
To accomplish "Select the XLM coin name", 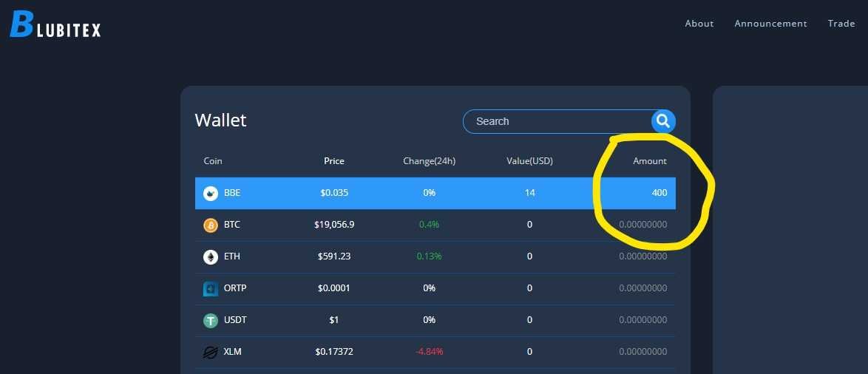I will point(232,351).
